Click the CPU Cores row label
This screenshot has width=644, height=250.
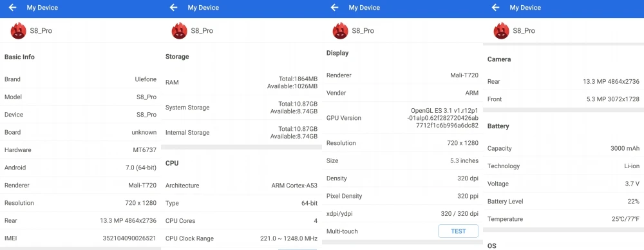point(180,221)
